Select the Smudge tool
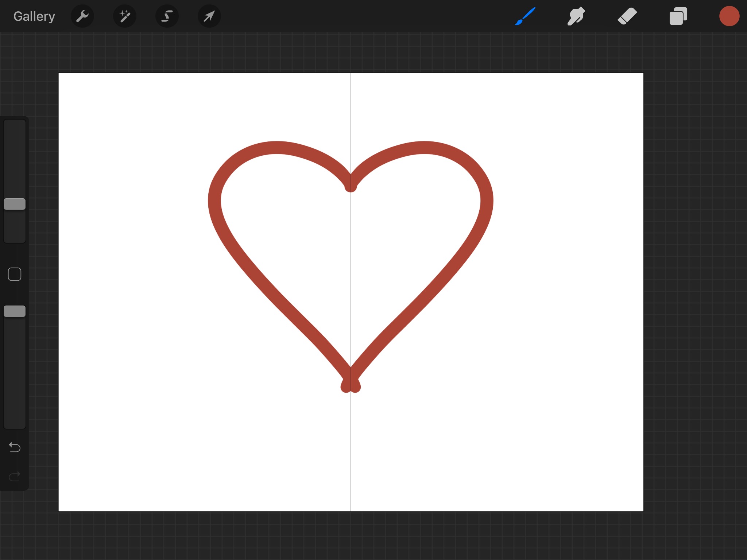The height and width of the screenshot is (560, 747). (x=576, y=16)
